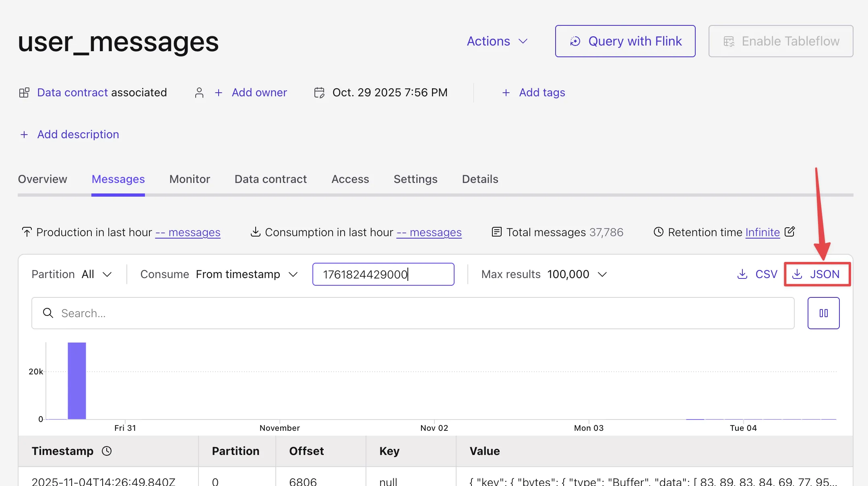Go to the Settings tab

(415, 179)
